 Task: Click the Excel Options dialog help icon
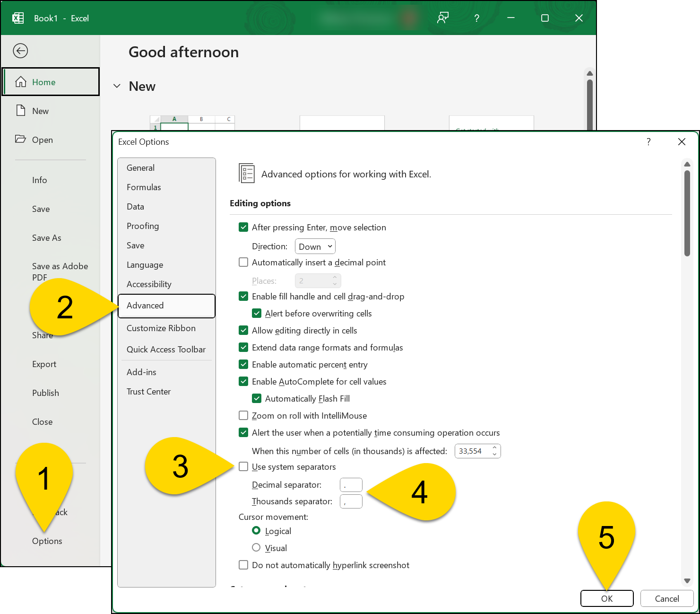[648, 141]
